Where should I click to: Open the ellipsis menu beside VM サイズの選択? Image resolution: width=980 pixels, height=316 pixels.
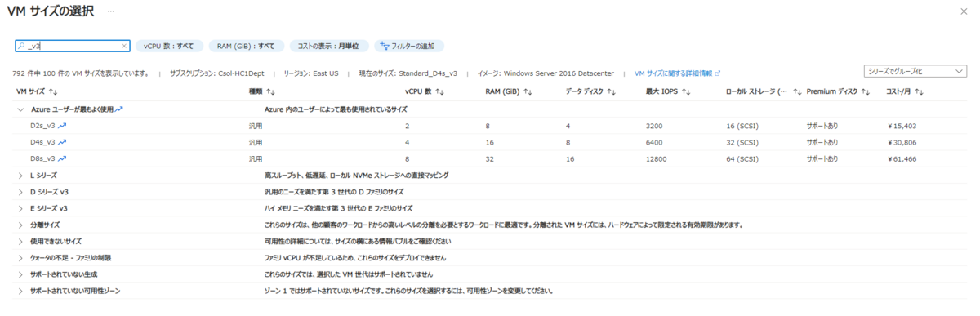[x=110, y=12]
